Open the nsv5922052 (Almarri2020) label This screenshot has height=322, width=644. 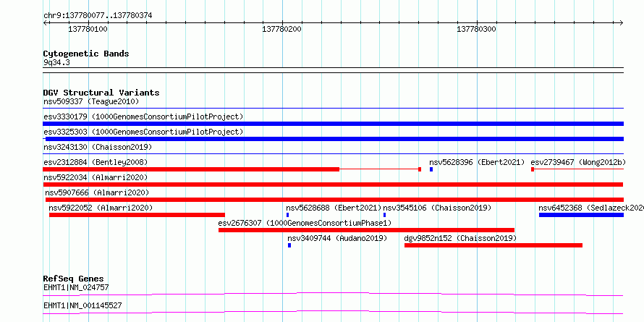coord(101,208)
